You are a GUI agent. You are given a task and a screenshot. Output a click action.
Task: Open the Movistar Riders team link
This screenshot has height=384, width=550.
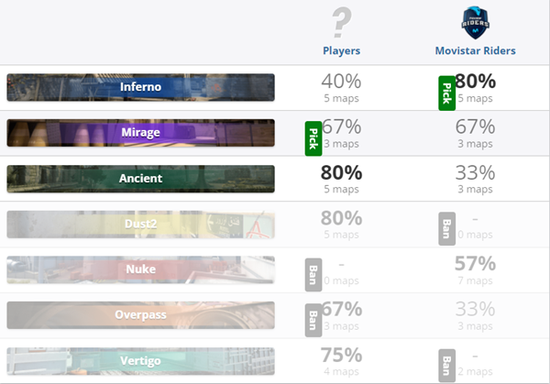click(475, 51)
